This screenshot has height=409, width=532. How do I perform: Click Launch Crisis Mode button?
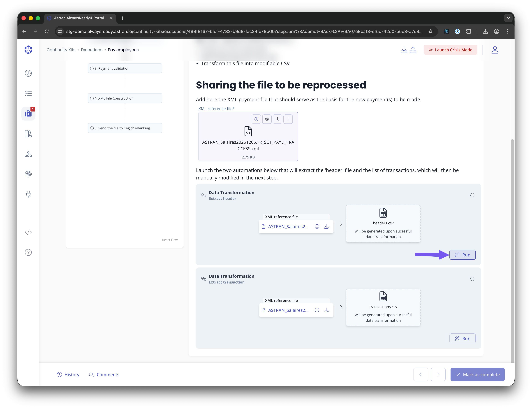tap(450, 50)
